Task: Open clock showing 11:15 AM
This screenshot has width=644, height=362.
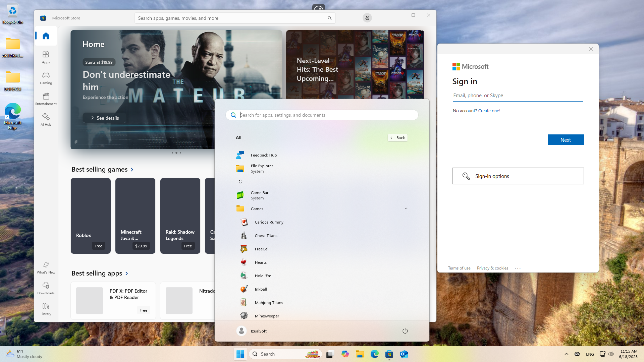Action: tap(628, 354)
